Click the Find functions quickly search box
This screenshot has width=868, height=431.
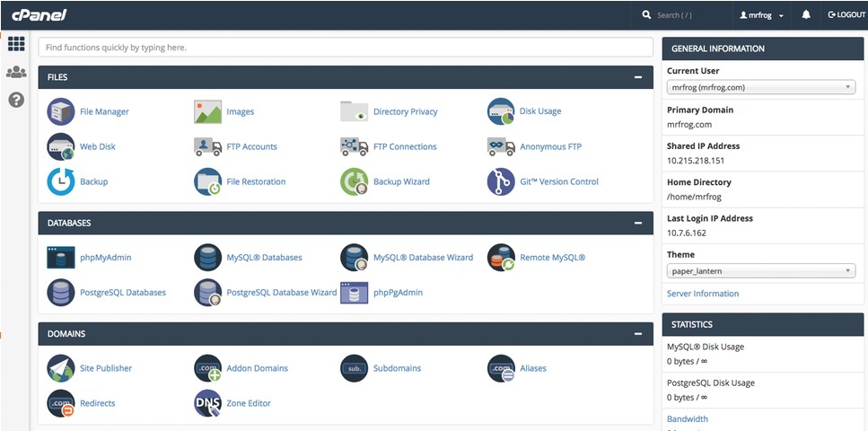[x=346, y=48]
